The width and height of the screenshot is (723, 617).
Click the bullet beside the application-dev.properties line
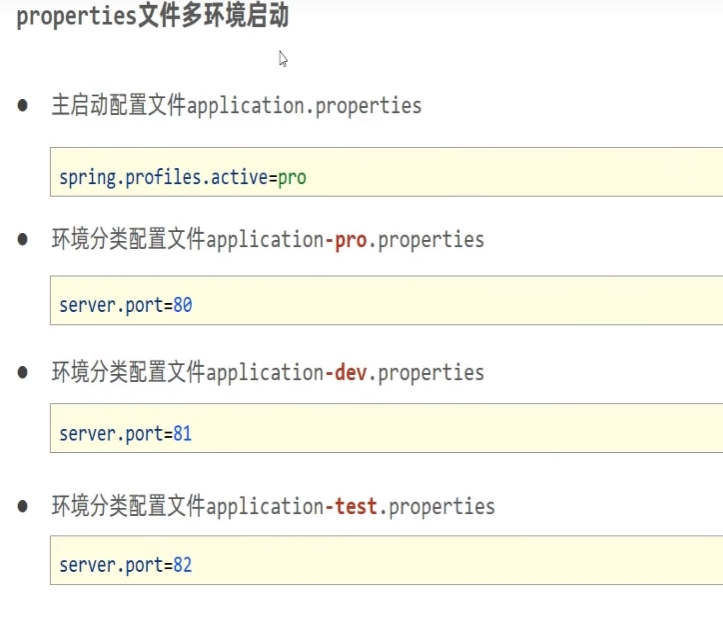pos(23,372)
